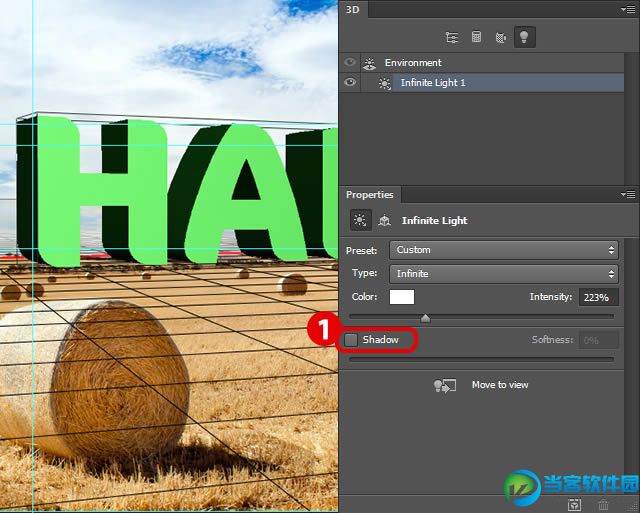
Task: Filter 3D panel by meshes
Action: (x=476, y=37)
